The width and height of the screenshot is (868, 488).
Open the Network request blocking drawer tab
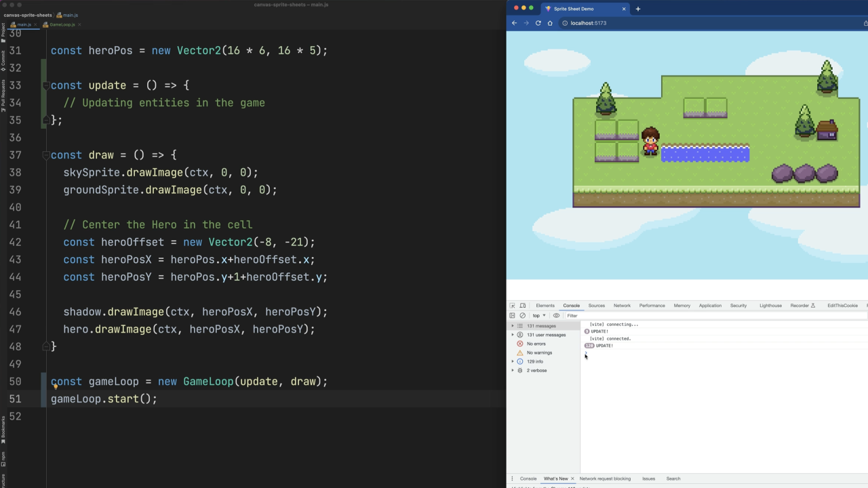605,479
